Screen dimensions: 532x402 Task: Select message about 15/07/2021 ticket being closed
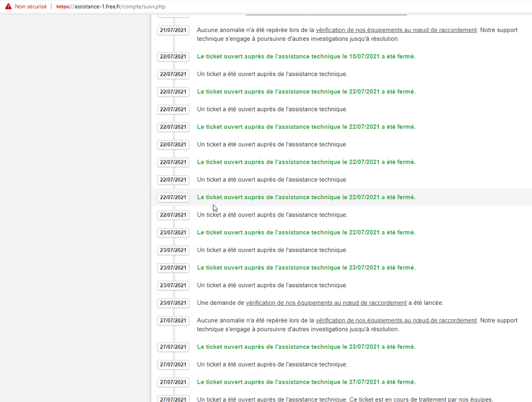tap(306, 56)
